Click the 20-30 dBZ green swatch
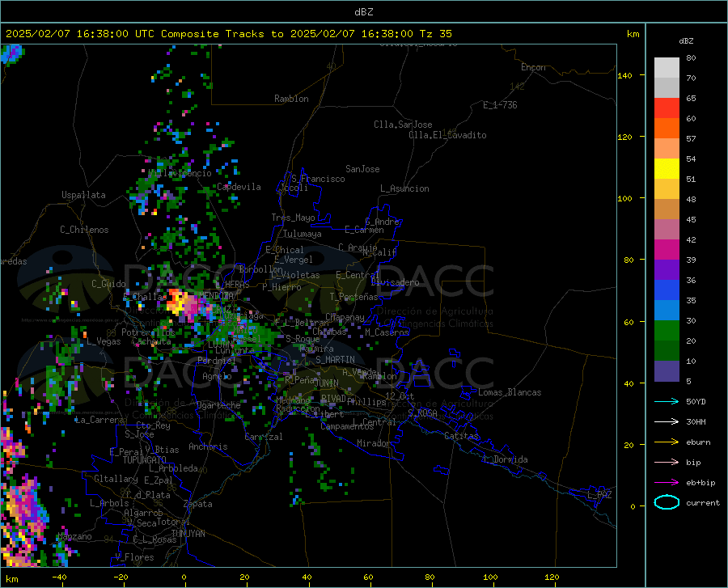 (667, 331)
